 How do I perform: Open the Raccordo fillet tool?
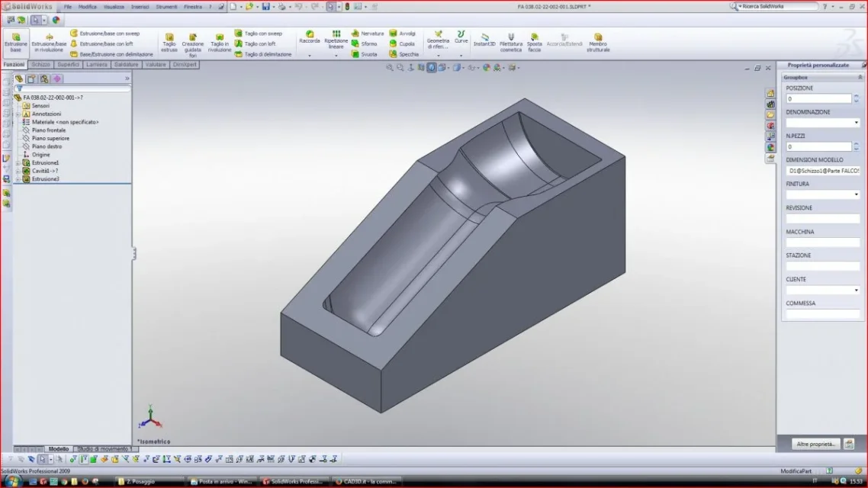(x=310, y=37)
